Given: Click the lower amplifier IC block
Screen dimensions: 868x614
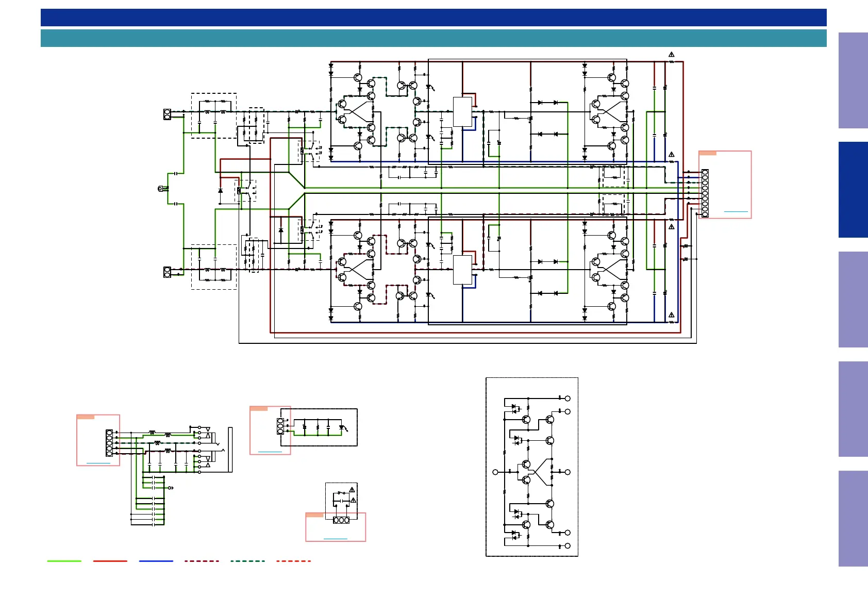Looking at the screenshot, I should coord(462,270).
